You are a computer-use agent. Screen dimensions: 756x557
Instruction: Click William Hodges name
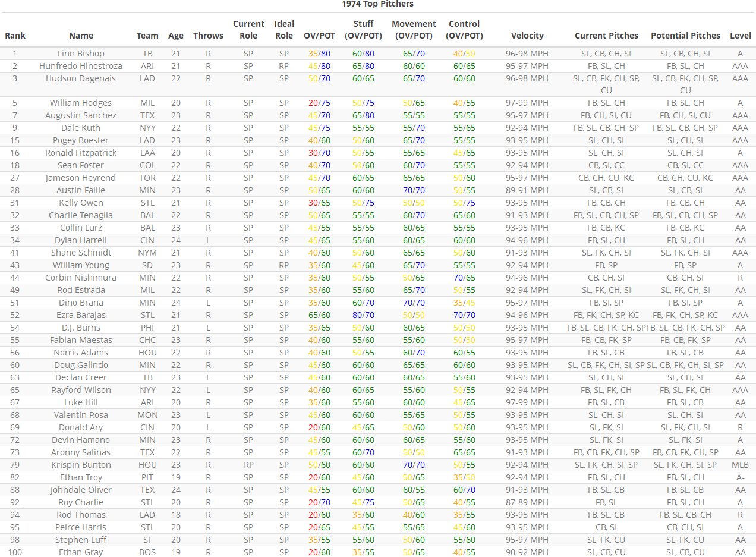coord(81,103)
